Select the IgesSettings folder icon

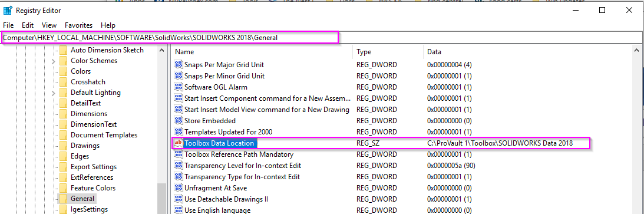pyautogui.click(x=63, y=209)
